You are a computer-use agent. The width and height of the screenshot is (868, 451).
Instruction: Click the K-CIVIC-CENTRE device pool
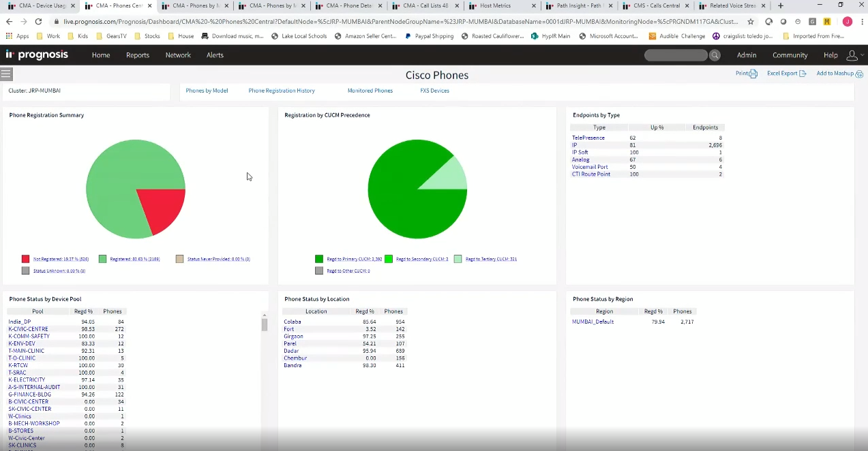point(28,329)
